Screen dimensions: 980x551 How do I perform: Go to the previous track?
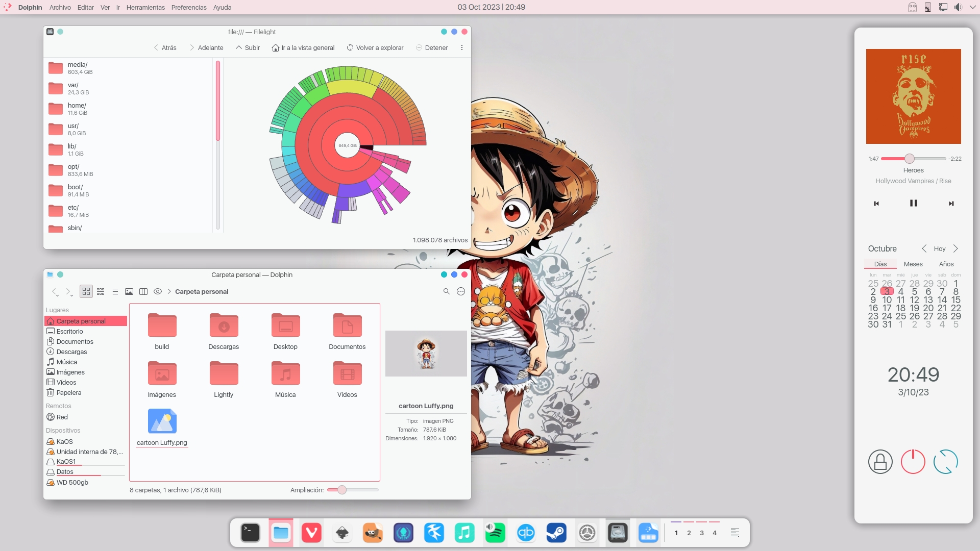click(876, 204)
